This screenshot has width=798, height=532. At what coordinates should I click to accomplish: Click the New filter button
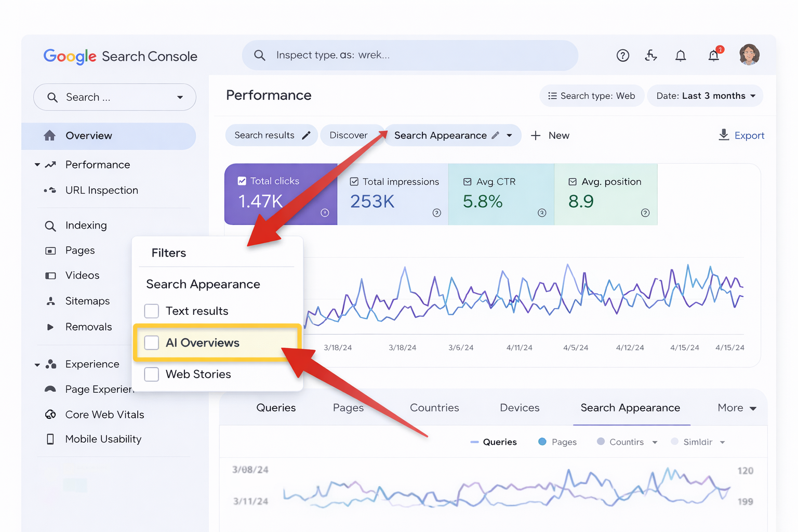550,136
